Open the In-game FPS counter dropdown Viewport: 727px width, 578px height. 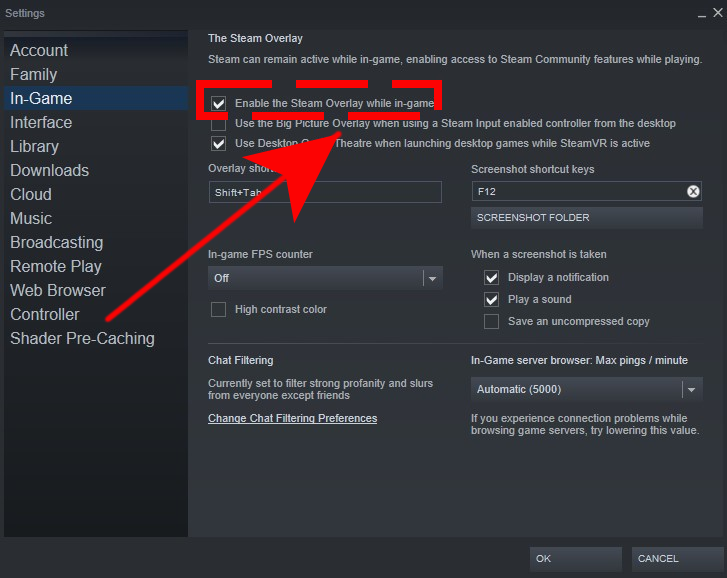[x=325, y=278]
